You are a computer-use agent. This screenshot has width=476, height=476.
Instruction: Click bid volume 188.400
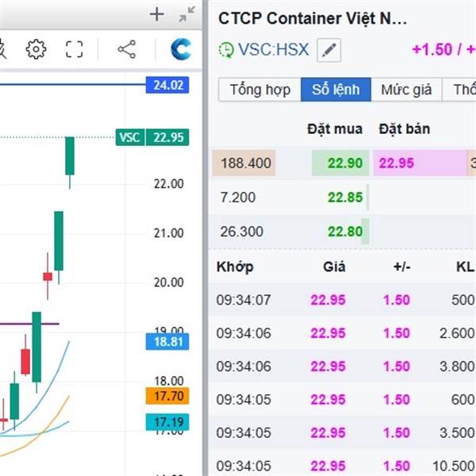[244, 163]
